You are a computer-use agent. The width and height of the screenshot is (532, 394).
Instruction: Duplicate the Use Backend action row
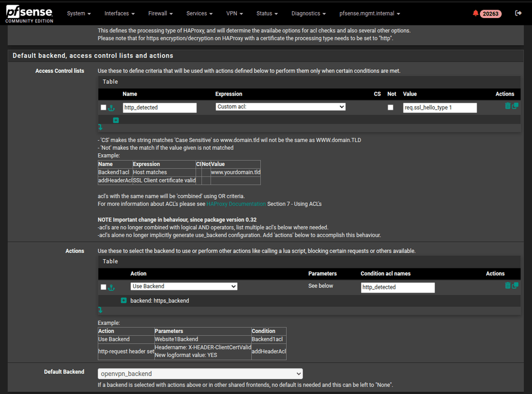click(515, 286)
